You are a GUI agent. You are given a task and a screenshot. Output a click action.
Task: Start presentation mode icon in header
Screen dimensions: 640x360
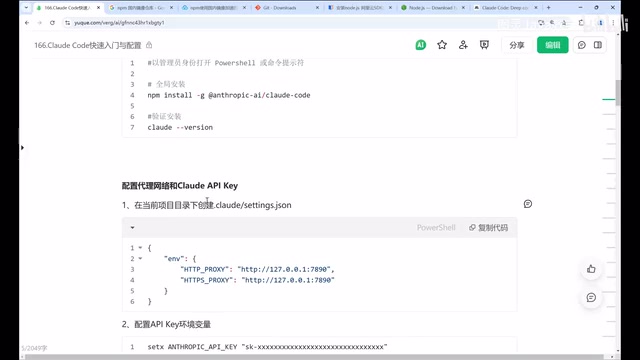pos(484,45)
